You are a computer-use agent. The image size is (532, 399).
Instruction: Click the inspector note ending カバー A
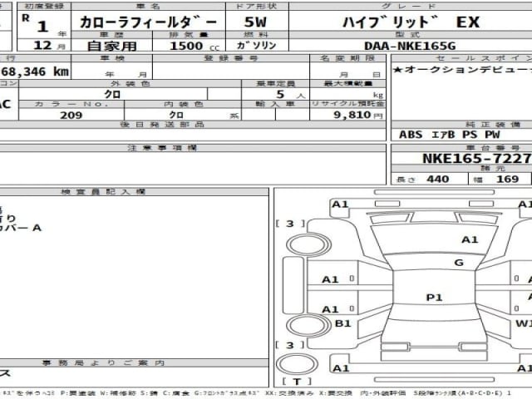[21, 228]
